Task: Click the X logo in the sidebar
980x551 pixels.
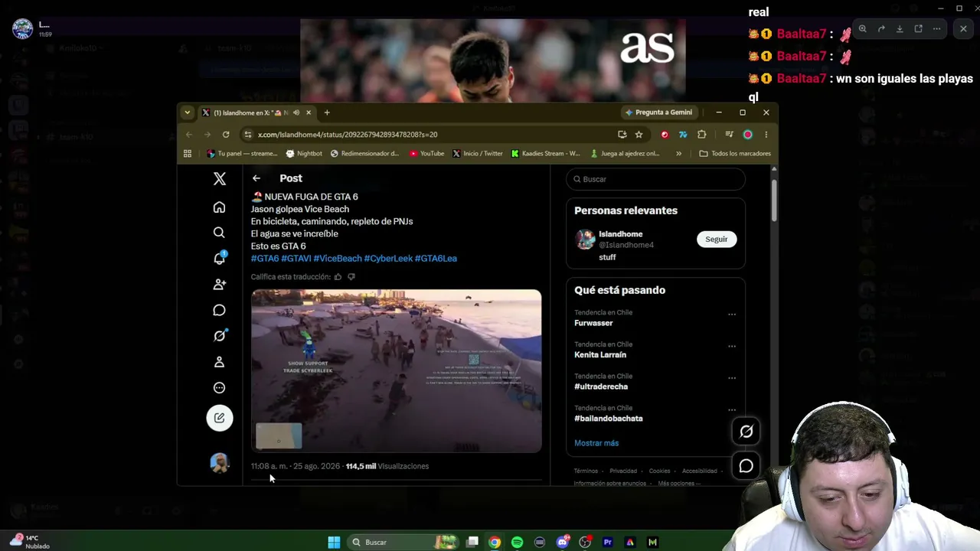Action: click(219, 179)
